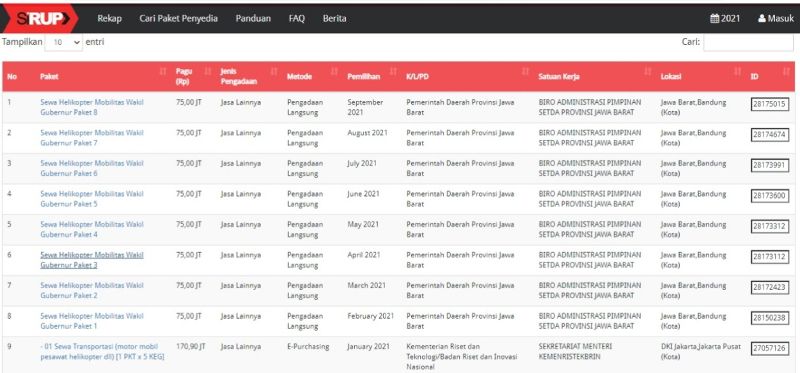This screenshot has height=373, width=800.
Task: Sort by Paket column arrows
Action: tap(163, 71)
